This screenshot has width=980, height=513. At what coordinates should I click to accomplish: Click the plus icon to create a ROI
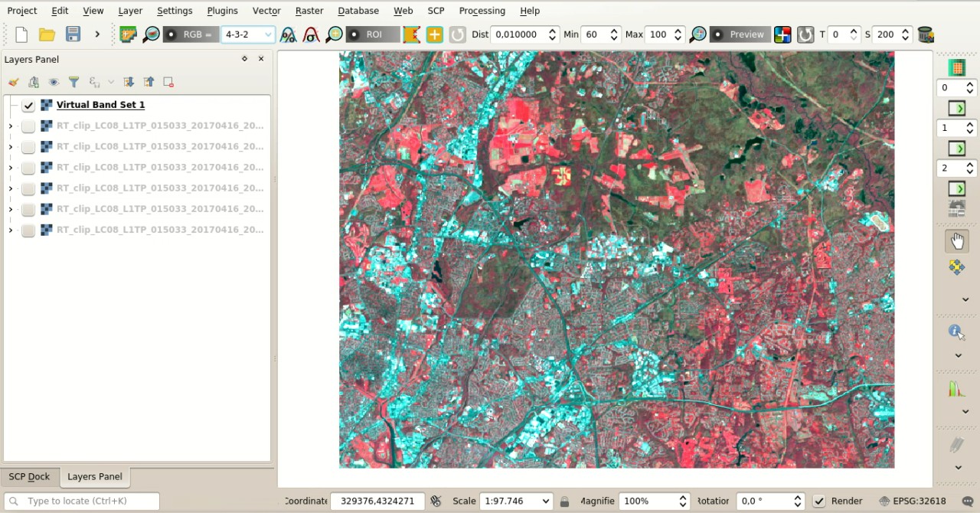(x=434, y=34)
